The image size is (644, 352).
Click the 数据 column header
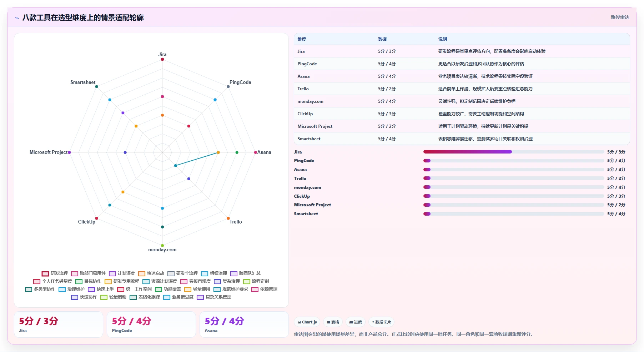pyautogui.click(x=382, y=39)
